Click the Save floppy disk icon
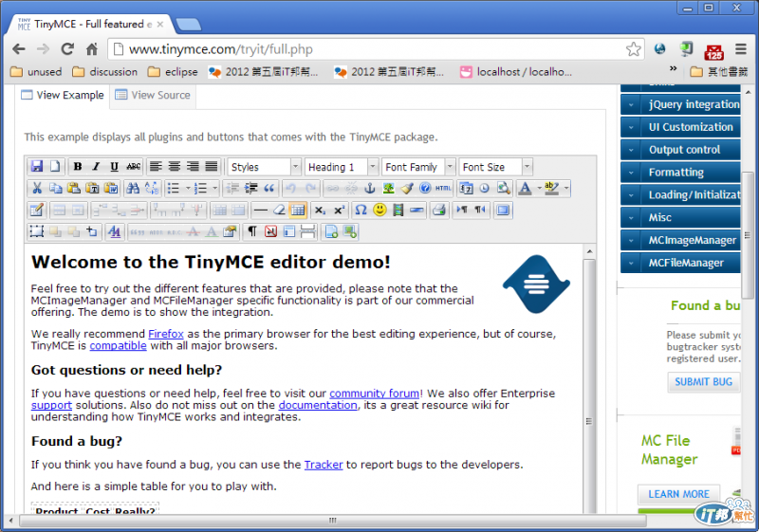 click(x=37, y=166)
